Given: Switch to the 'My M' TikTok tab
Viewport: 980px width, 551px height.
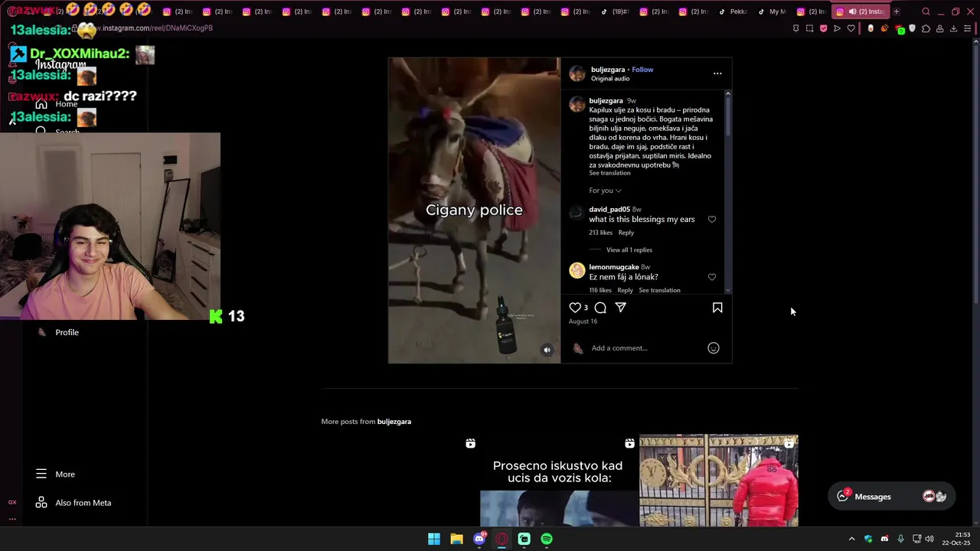Looking at the screenshot, I should click(x=772, y=11).
